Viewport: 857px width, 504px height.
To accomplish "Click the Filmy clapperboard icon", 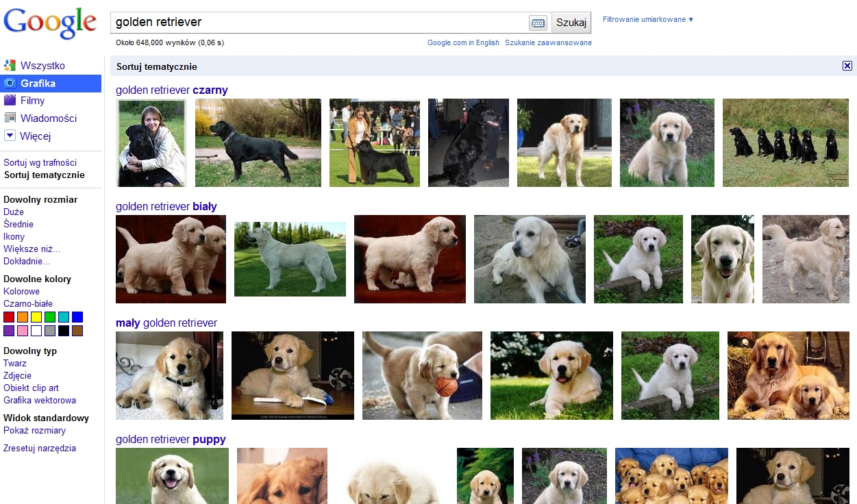I will coord(10,101).
